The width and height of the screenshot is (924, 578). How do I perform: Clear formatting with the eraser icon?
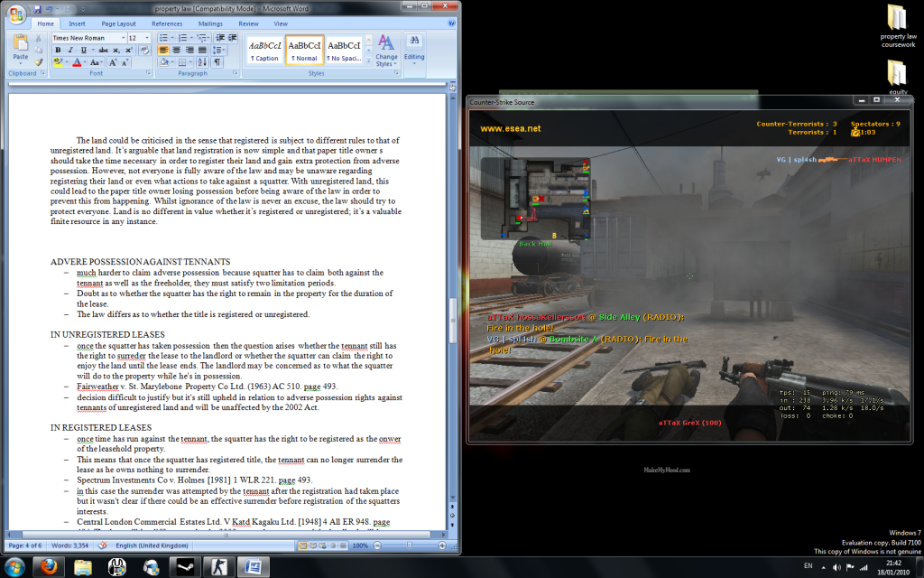(144, 51)
